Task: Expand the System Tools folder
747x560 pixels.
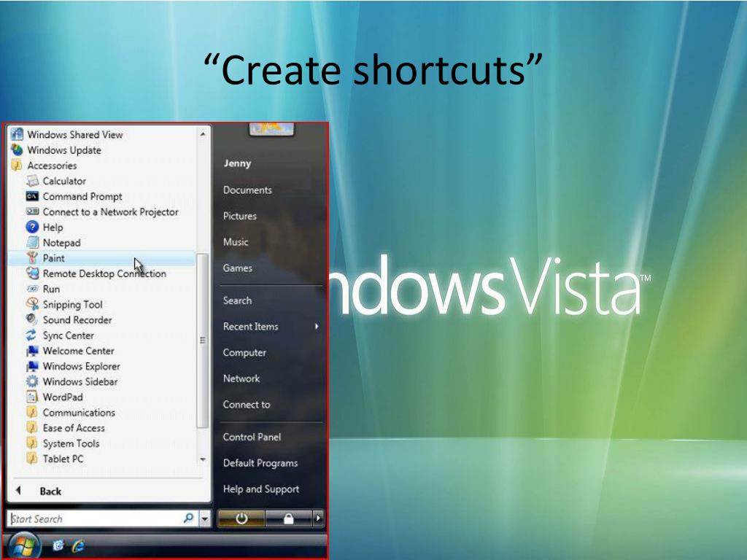Action: pos(63,443)
